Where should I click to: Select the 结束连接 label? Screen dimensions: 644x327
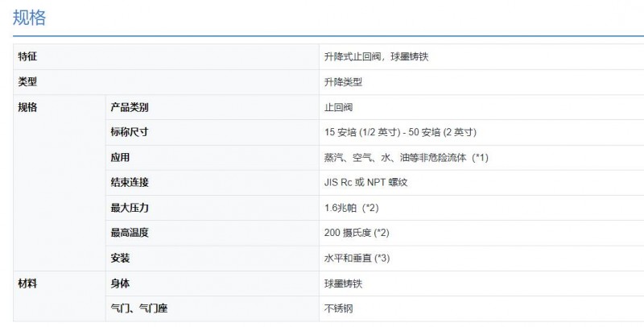(x=130, y=182)
